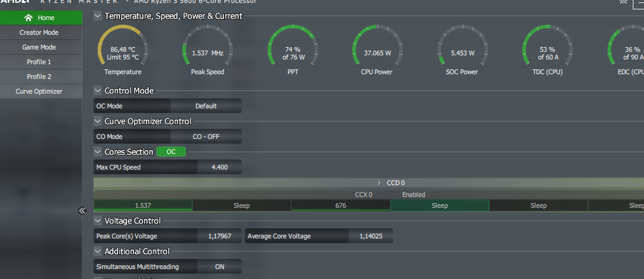This screenshot has height=279, width=644.
Task: Collapse the Temperature, Speed, Power & Current section
Action: [x=98, y=16]
